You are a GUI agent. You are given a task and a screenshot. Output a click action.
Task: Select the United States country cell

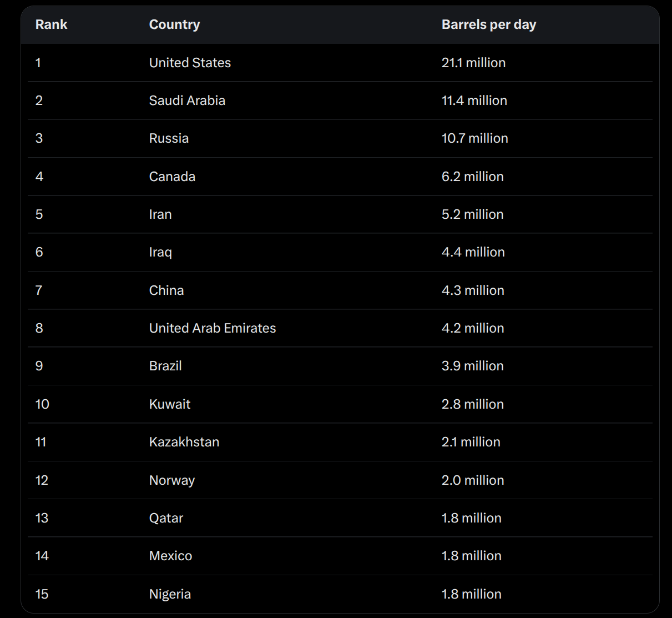[190, 63]
